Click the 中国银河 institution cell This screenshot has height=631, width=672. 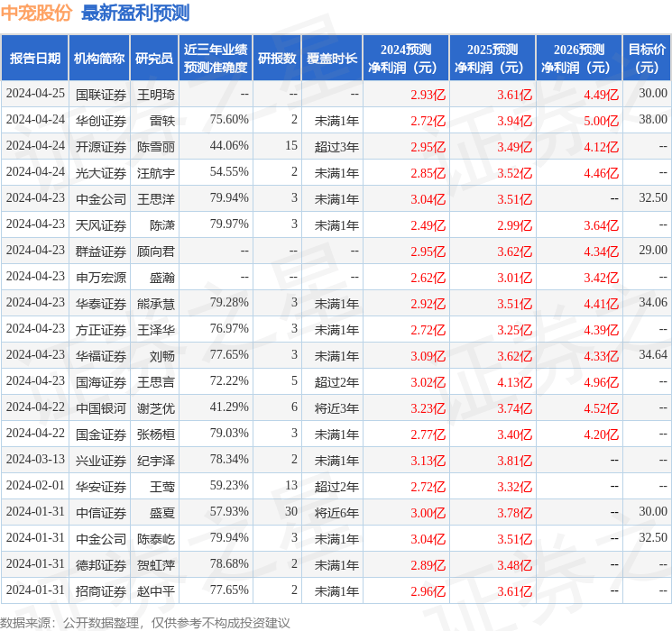point(101,408)
